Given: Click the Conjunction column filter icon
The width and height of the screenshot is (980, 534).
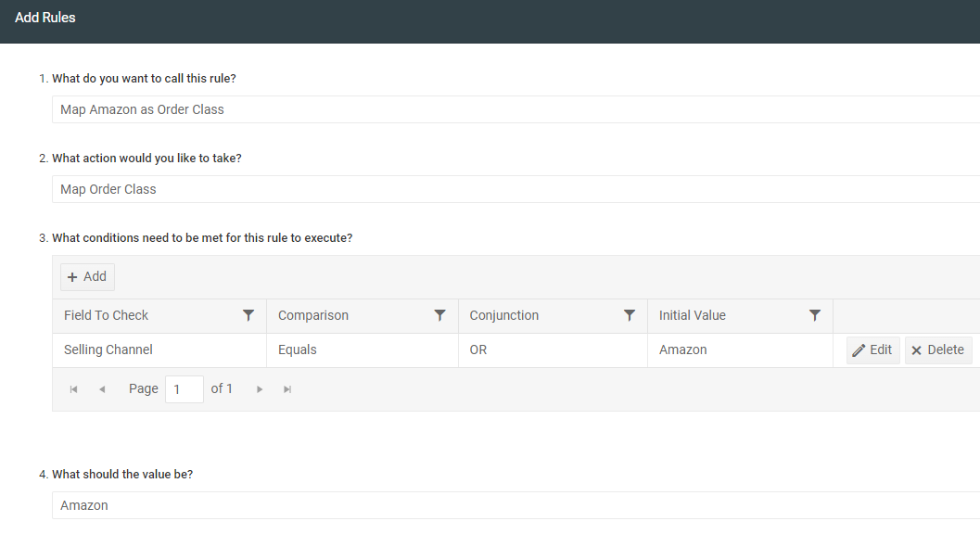Looking at the screenshot, I should [630, 316].
